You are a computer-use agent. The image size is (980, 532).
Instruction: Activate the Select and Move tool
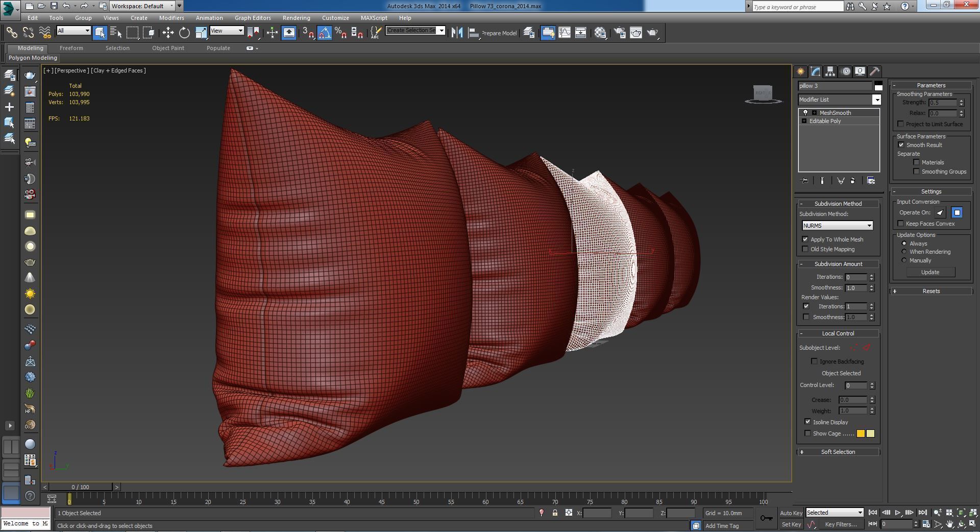tap(168, 33)
